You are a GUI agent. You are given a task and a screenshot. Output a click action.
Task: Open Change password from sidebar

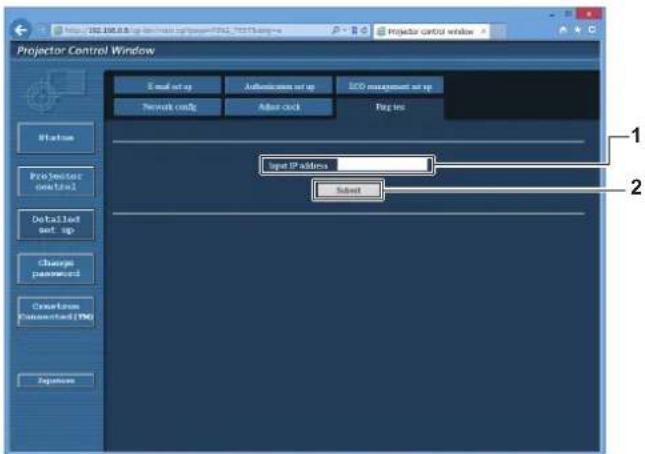tap(56, 268)
